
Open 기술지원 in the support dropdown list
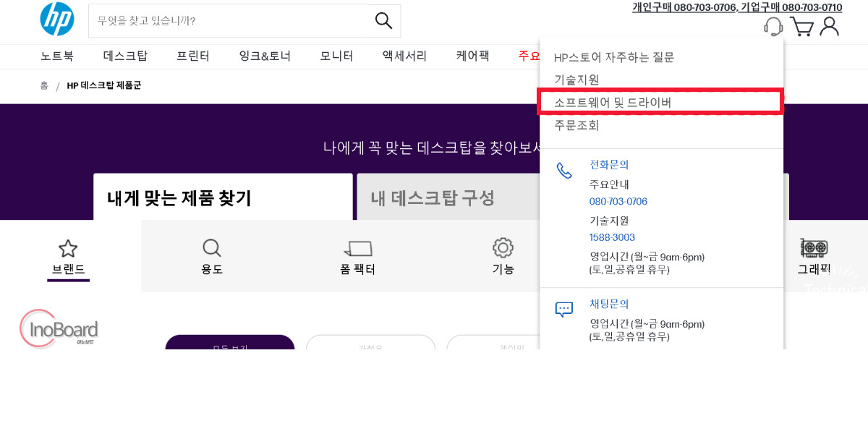pyautogui.click(x=576, y=80)
